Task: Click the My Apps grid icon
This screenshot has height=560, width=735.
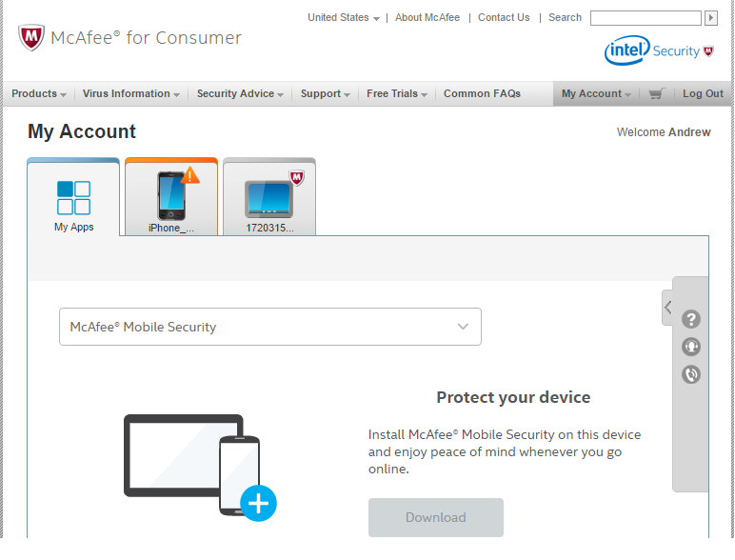Action: [x=73, y=197]
